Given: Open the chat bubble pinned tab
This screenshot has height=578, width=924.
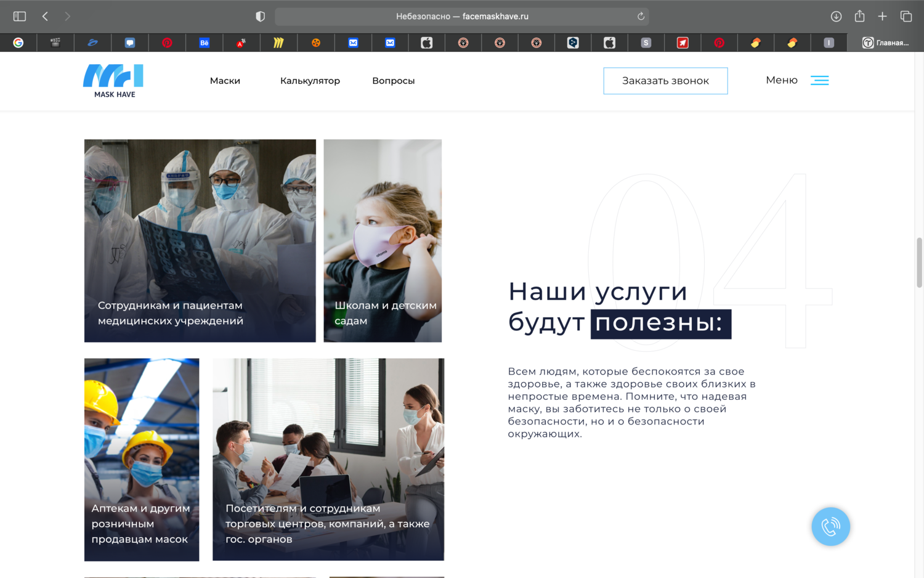Looking at the screenshot, I should (130, 43).
